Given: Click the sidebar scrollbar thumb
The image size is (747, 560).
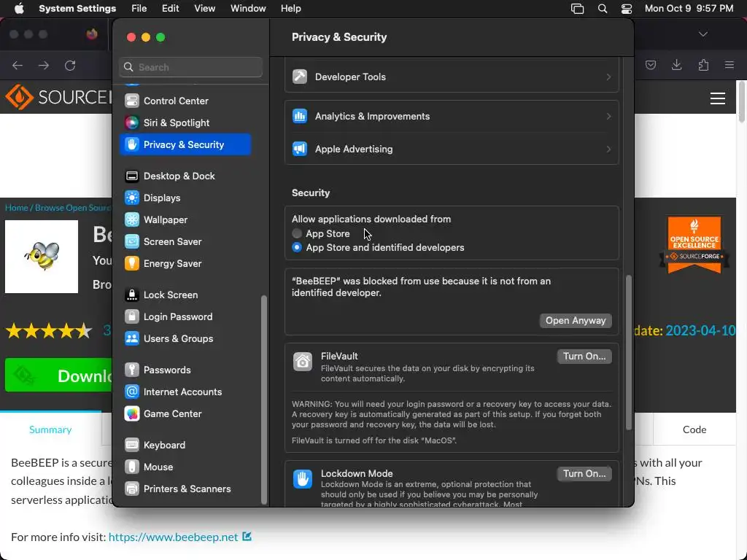Looking at the screenshot, I should coord(264,400).
